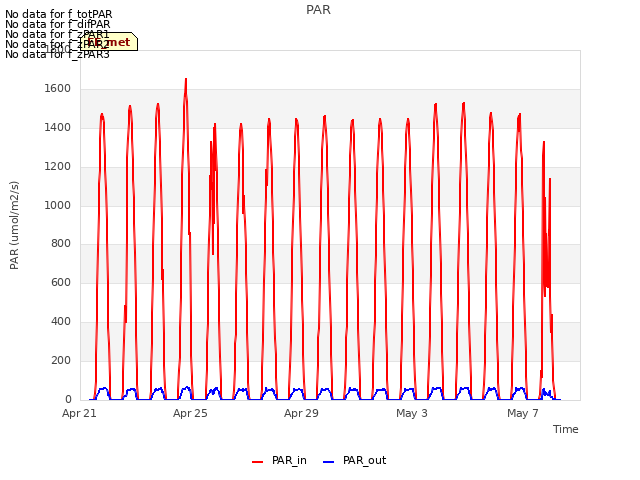Click the Apr 21 x-axis tick label
The image size is (640, 480).
pyautogui.click(x=79, y=413)
